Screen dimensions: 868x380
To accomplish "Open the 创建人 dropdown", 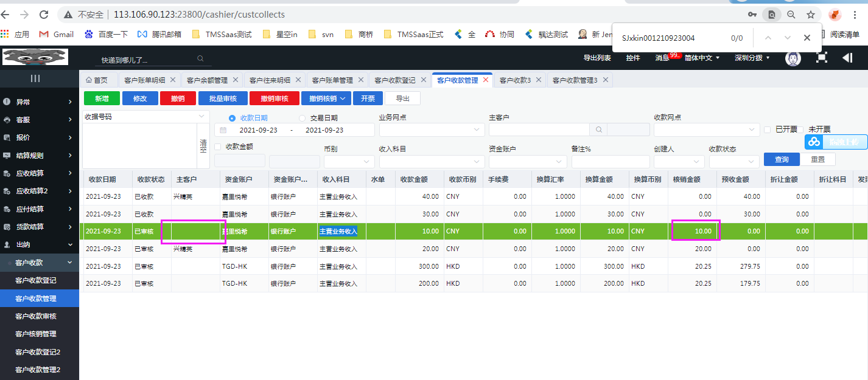I will [679, 162].
